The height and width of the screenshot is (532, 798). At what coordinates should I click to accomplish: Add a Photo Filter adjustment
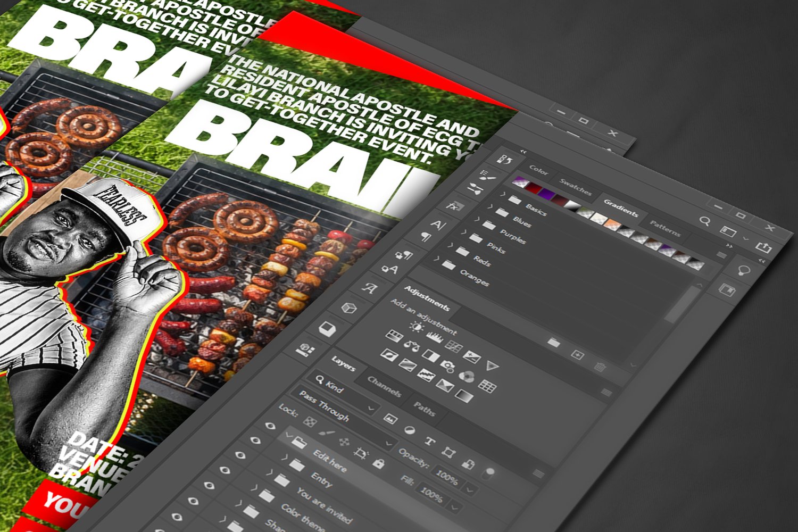[448, 365]
